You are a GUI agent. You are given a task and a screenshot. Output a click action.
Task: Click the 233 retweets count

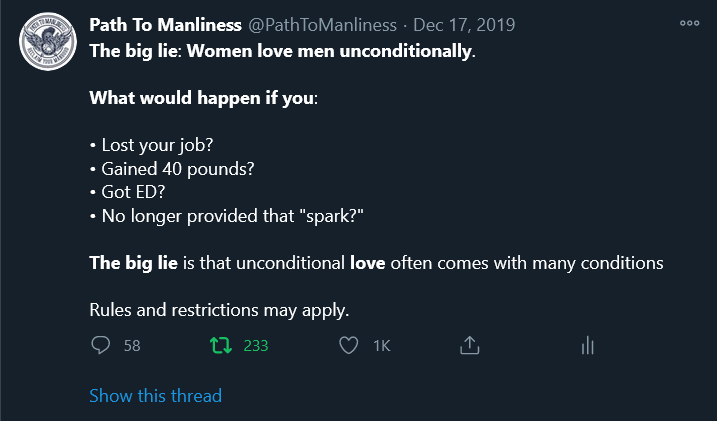(256, 346)
